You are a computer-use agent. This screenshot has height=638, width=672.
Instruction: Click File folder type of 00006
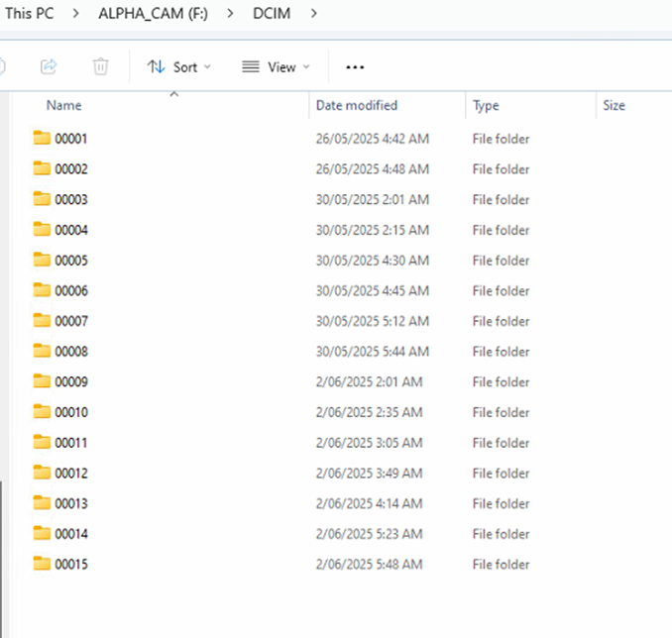[501, 291]
